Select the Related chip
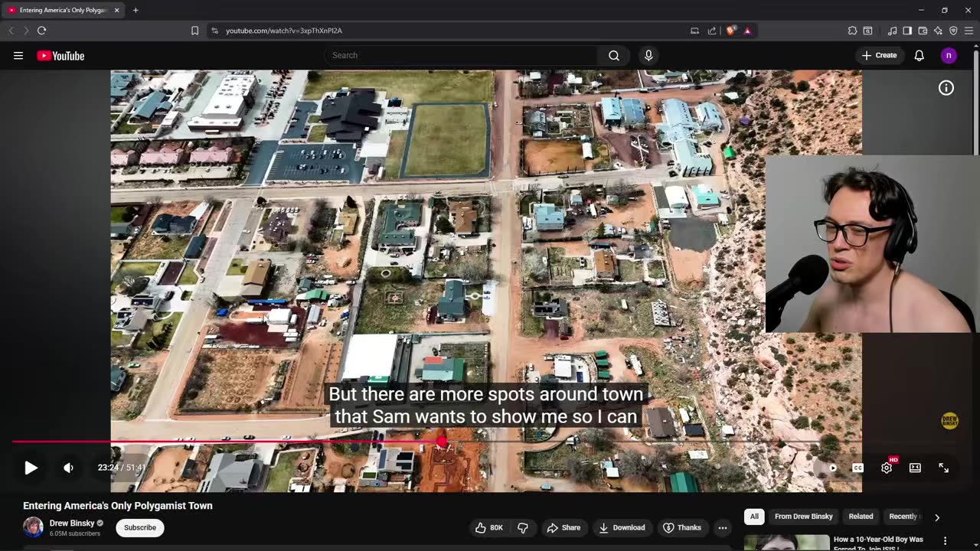Image resolution: width=980 pixels, height=551 pixels. coord(861,517)
